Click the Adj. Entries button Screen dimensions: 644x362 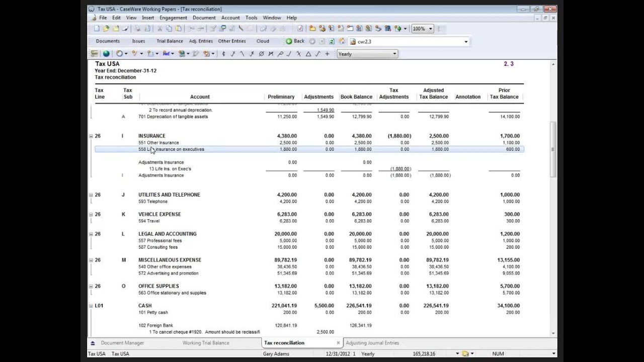pyautogui.click(x=201, y=41)
